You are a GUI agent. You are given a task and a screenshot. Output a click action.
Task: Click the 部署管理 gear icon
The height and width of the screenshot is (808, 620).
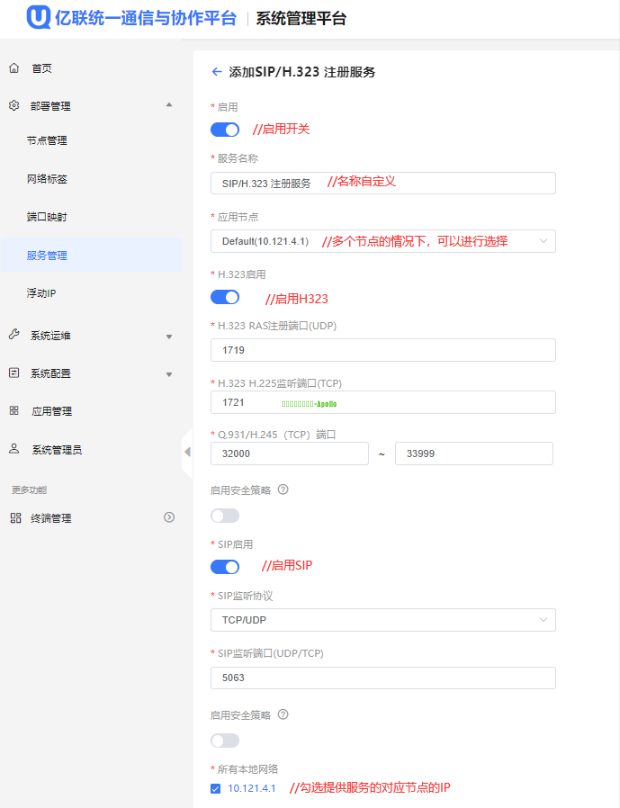14,106
